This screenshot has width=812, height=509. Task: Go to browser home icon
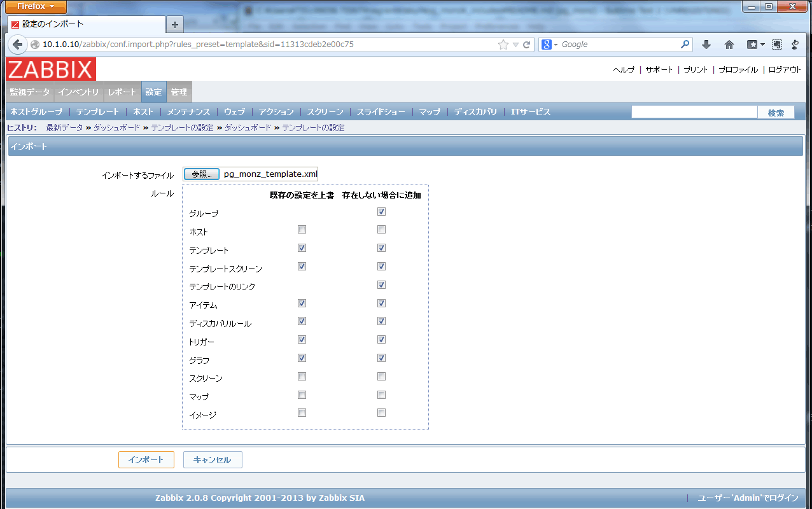pyautogui.click(x=729, y=45)
